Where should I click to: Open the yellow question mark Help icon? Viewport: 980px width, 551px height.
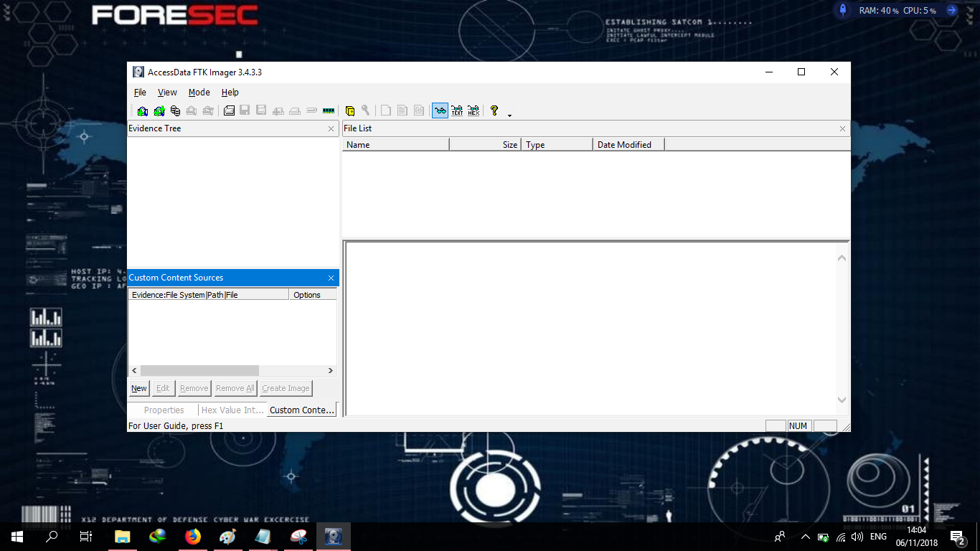[494, 110]
